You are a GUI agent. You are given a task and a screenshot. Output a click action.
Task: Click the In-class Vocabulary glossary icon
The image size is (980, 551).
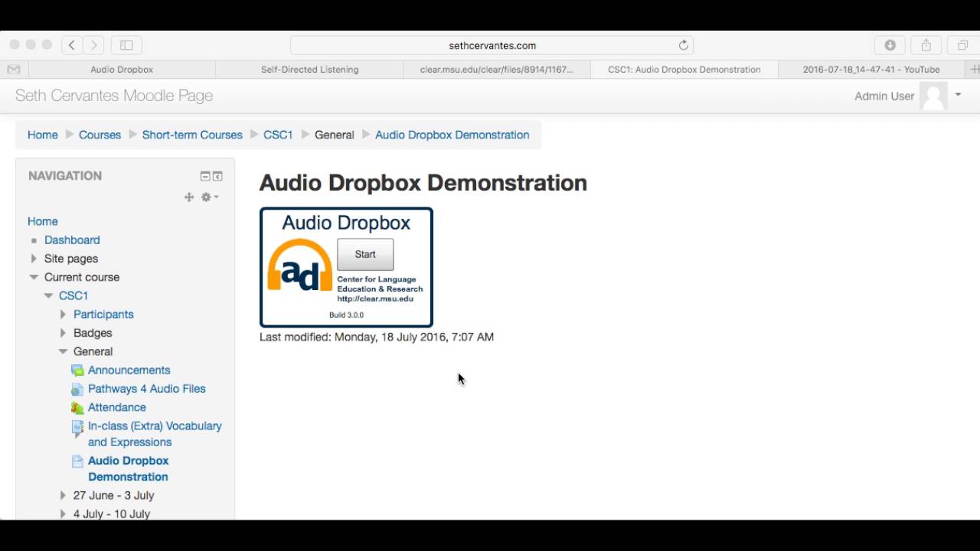click(77, 427)
